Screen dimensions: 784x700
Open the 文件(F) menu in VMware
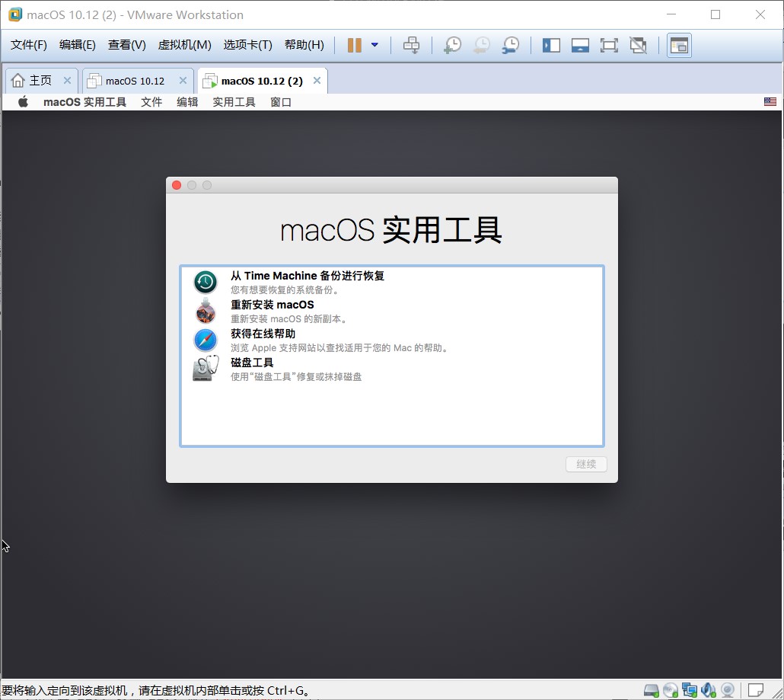[28, 45]
